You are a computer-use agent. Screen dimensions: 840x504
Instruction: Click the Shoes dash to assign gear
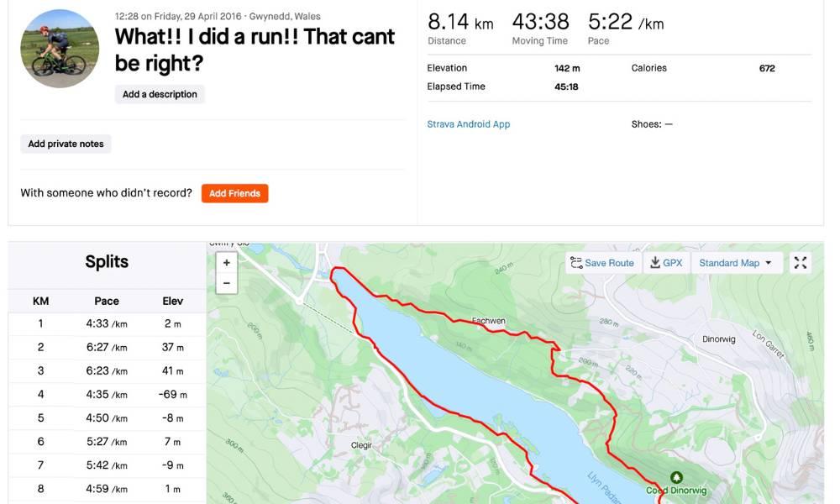click(668, 123)
